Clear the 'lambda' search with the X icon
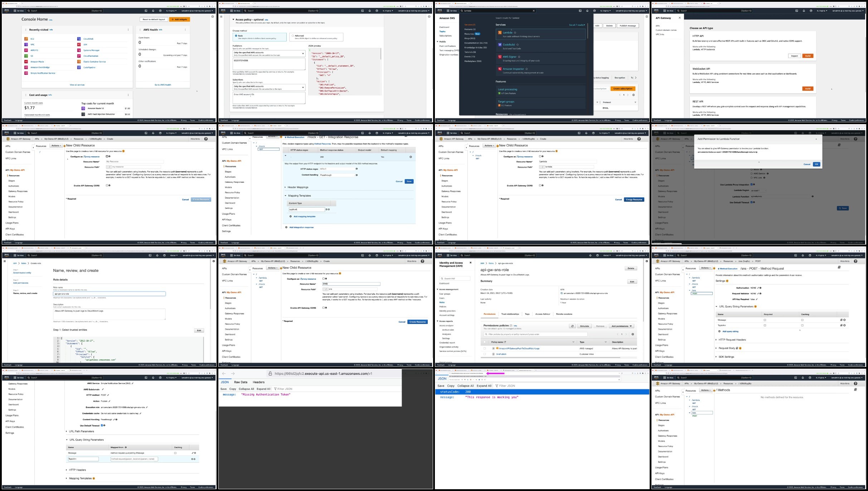This screenshot has height=491, width=868. point(534,11)
